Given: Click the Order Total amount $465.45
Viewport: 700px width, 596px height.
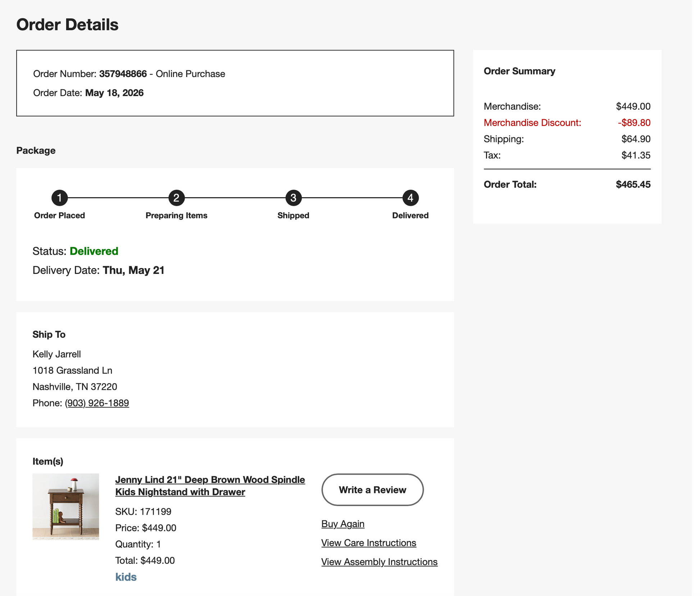Looking at the screenshot, I should point(633,185).
